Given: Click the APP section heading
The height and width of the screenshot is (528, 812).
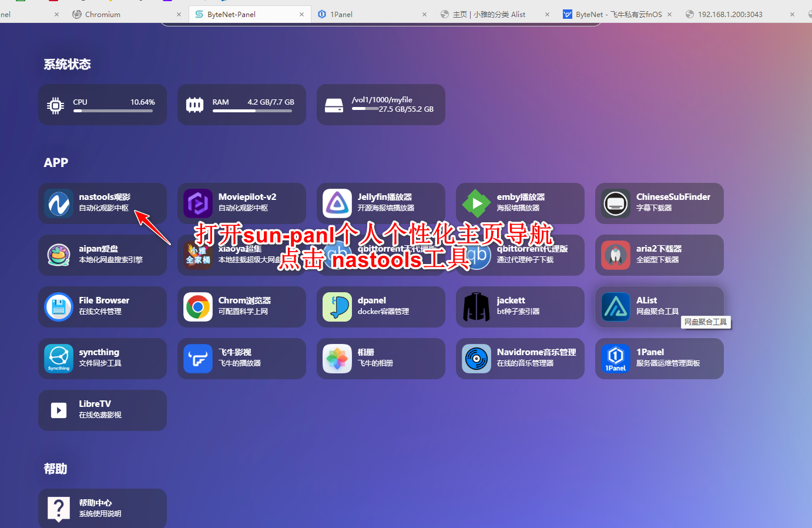Looking at the screenshot, I should (56, 163).
